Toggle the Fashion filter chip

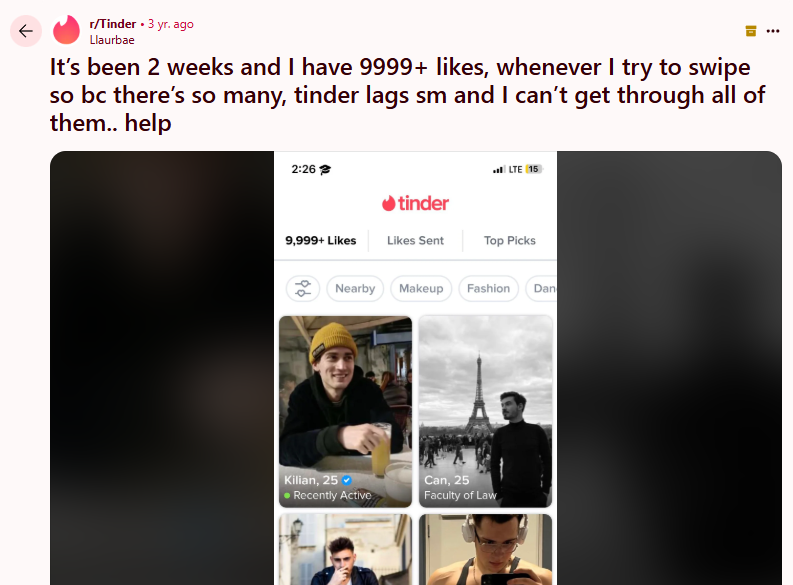(x=488, y=288)
